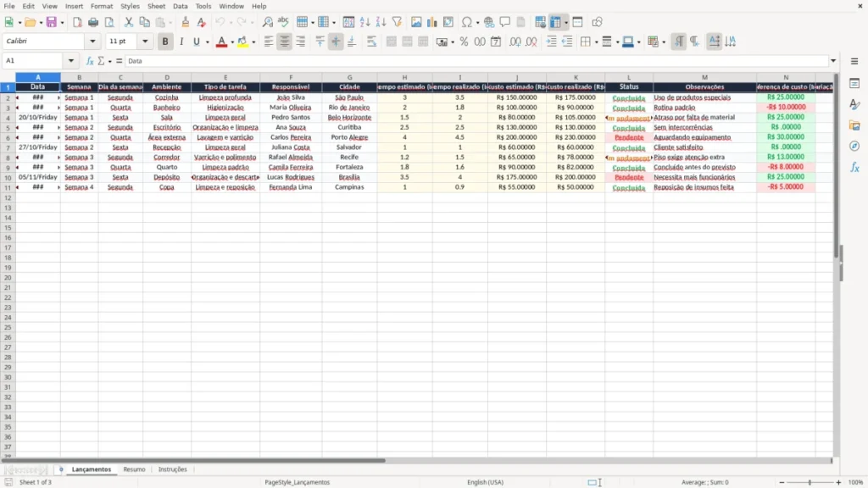Toggle Wrap Text

pyautogui.click(x=371, y=42)
